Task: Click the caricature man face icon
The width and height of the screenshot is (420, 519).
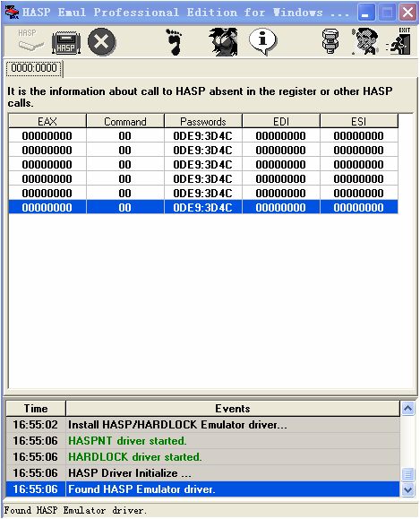Action: pyautogui.click(x=365, y=42)
